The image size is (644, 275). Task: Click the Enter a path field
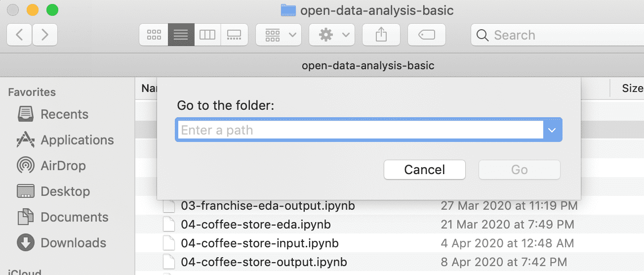[x=361, y=130]
